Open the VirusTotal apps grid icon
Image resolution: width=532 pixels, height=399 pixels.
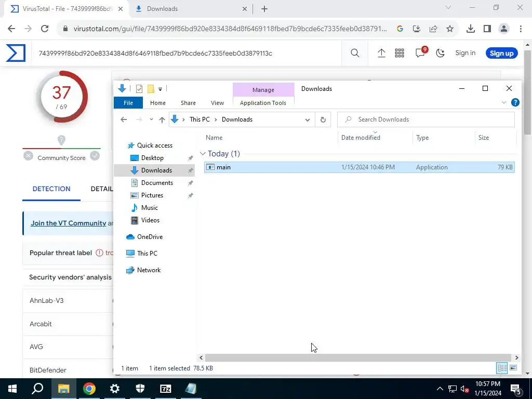(x=400, y=53)
